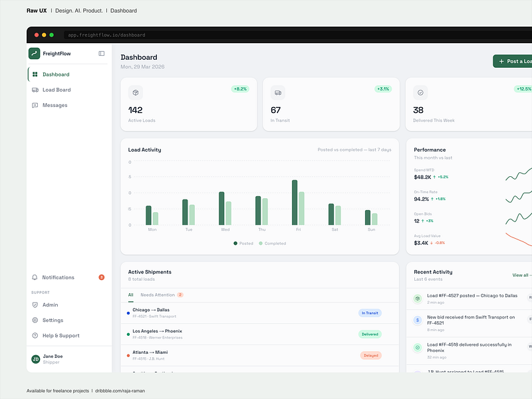Screen dimensions: 532x399
Task: Click the Raw UX header text
Action: (37, 11)
